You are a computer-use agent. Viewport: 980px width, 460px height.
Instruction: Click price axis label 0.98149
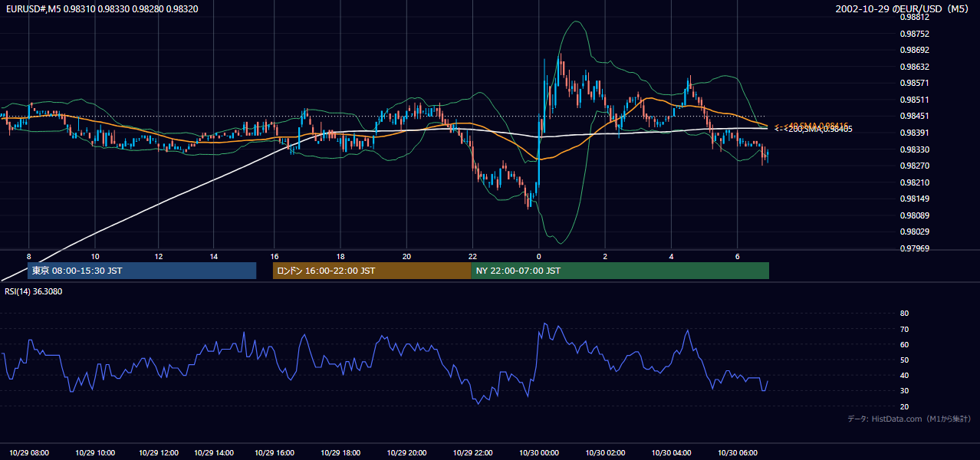coord(914,199)
